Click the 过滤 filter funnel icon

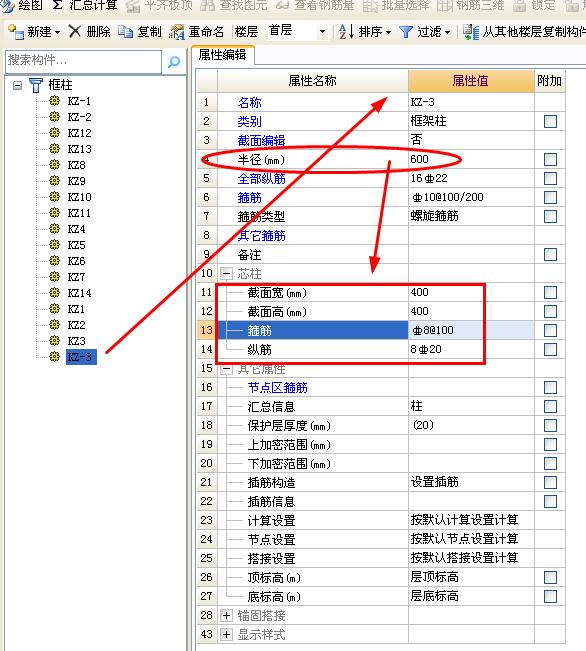[x=405, y=32]
